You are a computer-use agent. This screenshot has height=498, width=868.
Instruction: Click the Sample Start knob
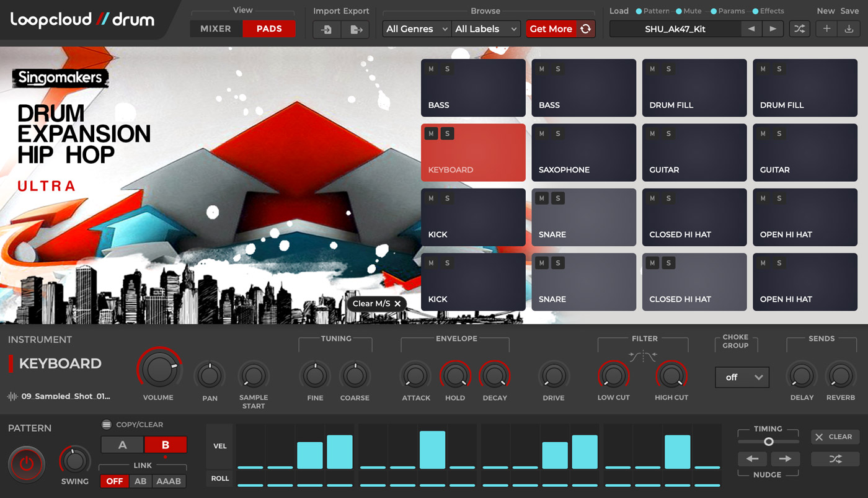pyautogui.click(x=253, y=376)
